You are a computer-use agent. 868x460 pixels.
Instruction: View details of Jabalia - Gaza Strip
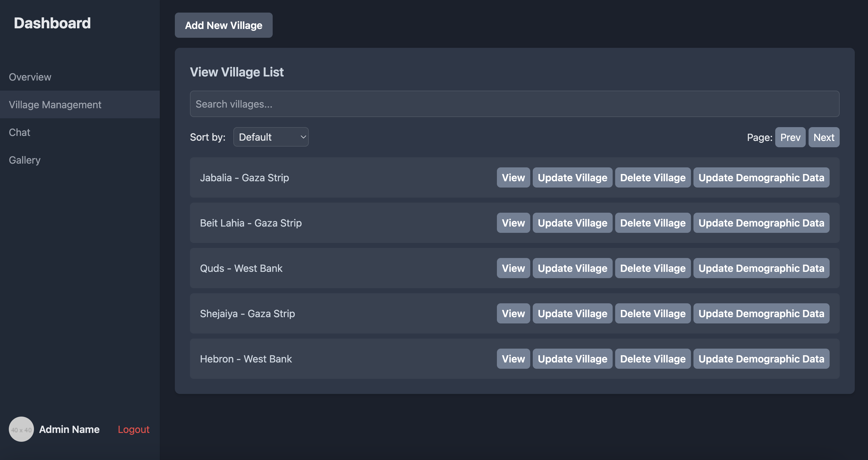[x=513, y=177]
